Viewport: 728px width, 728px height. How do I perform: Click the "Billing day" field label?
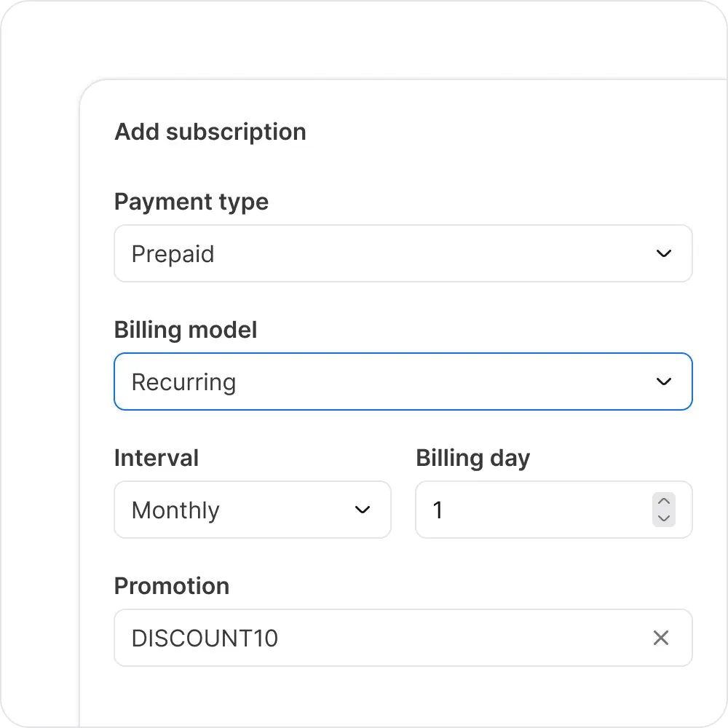pos(472,458)
